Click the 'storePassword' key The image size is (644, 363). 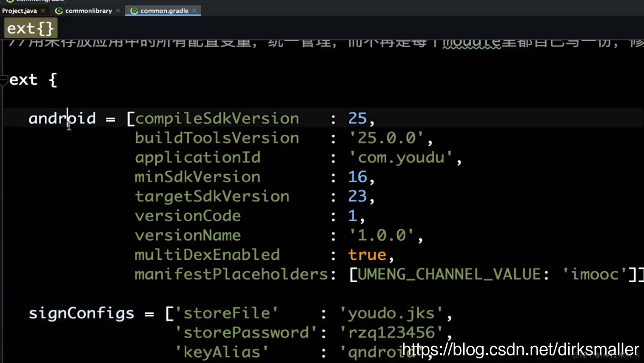pos(246,332)
